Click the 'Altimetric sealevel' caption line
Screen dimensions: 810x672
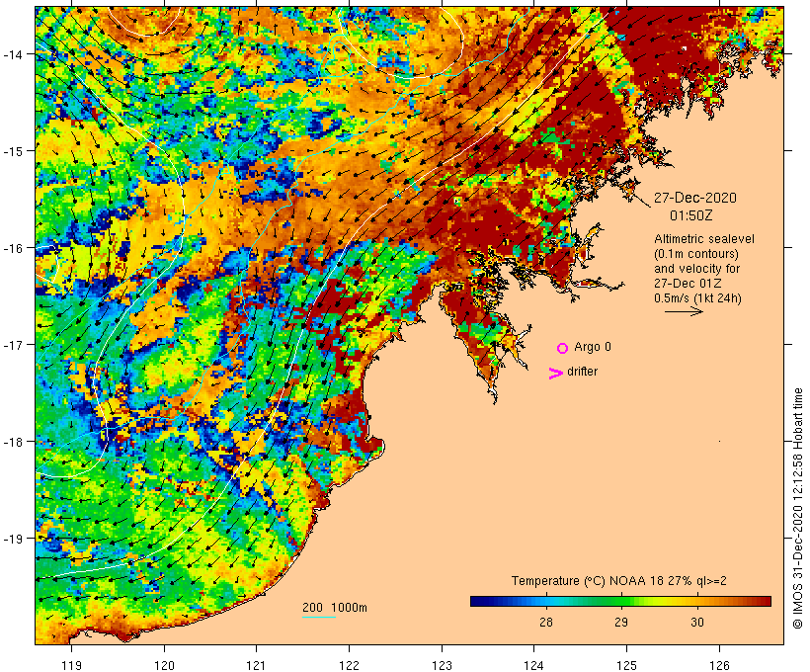click(x=704, y=239)
